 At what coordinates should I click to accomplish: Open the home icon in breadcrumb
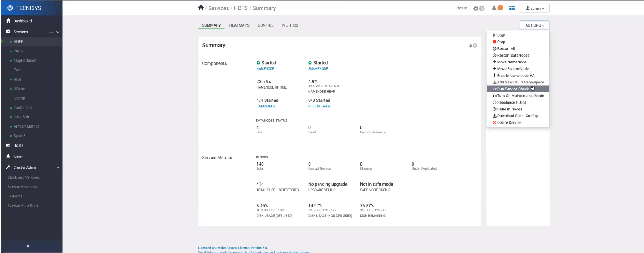pos(201,8)
